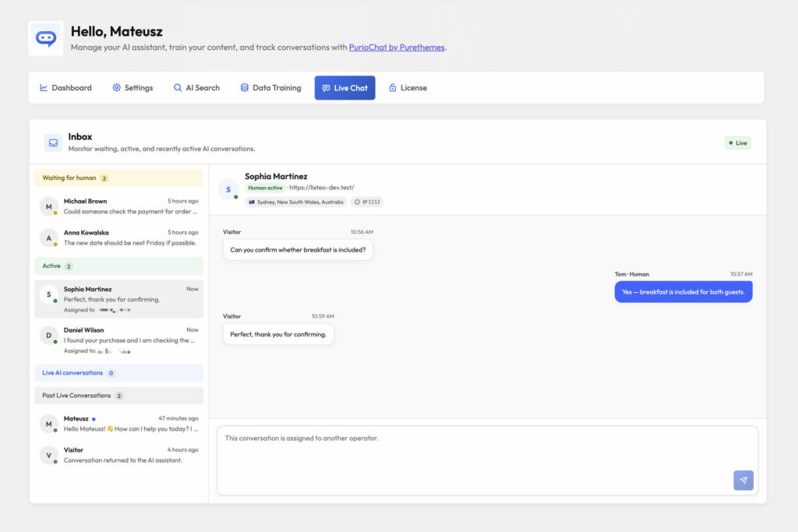Click the V avatar of Visitor
The width and height of the screenshot is (798, 532).
(48, 455)
